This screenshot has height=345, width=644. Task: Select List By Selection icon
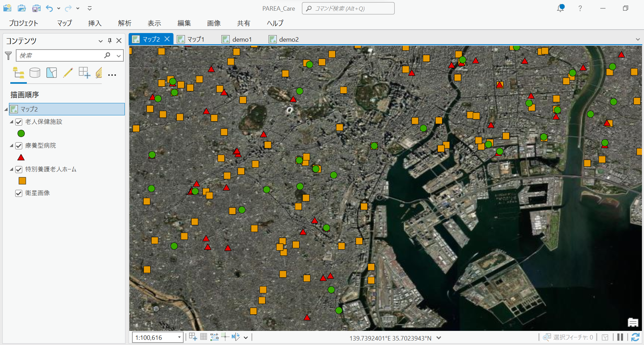tap(52, 73)
